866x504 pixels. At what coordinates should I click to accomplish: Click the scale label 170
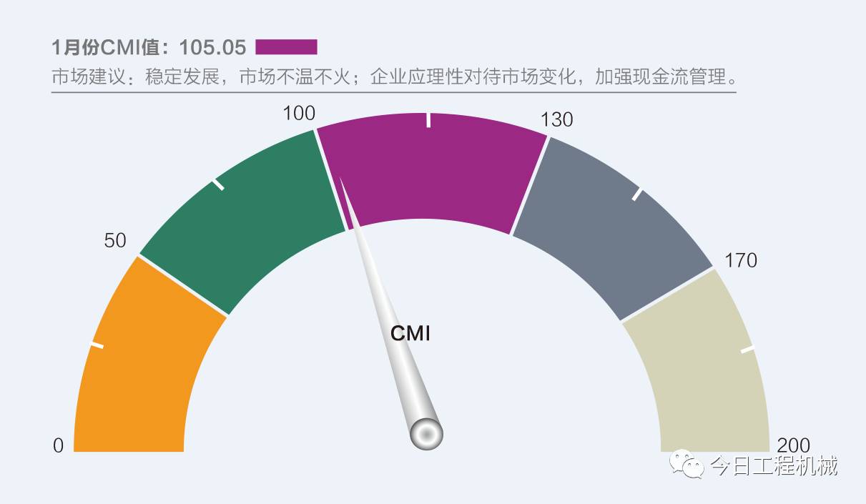click(x=741, y=260)
